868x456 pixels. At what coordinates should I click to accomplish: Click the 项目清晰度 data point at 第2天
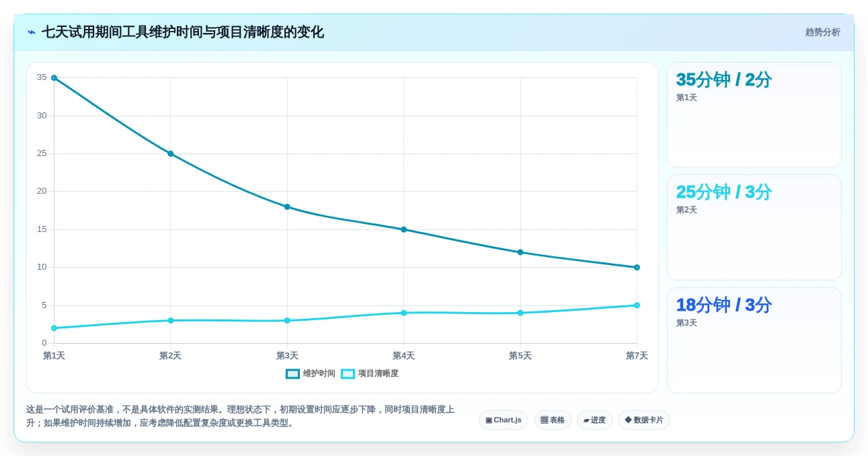point(170,320)
